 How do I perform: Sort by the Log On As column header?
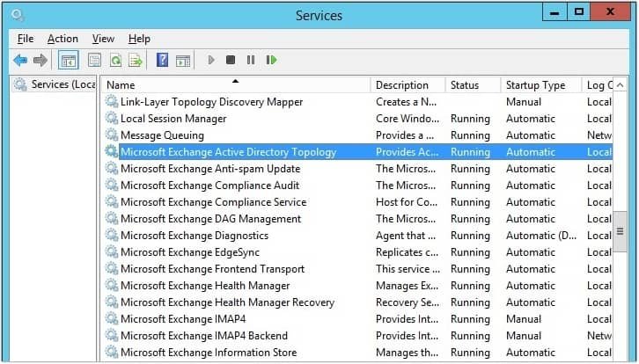point(597,85)
